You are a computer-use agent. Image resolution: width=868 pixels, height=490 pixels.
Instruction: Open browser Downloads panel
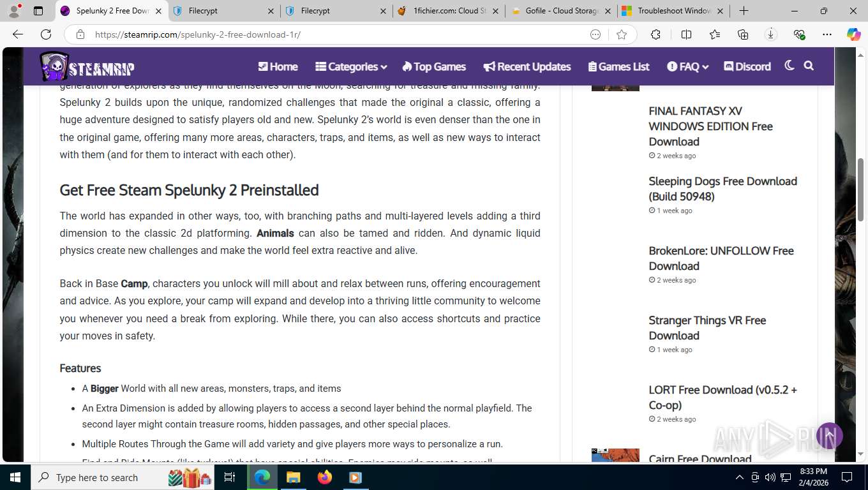770,34
